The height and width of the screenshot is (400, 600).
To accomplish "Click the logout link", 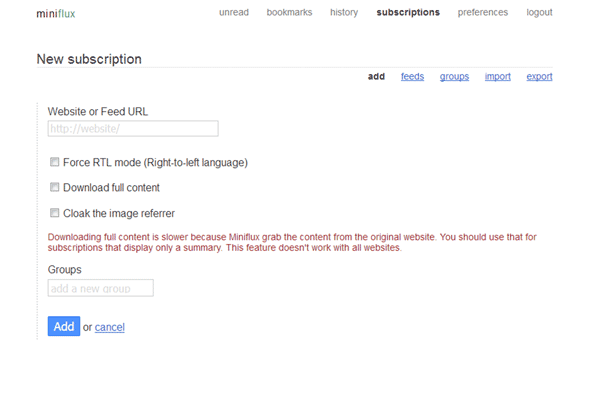I will (540, 13).
